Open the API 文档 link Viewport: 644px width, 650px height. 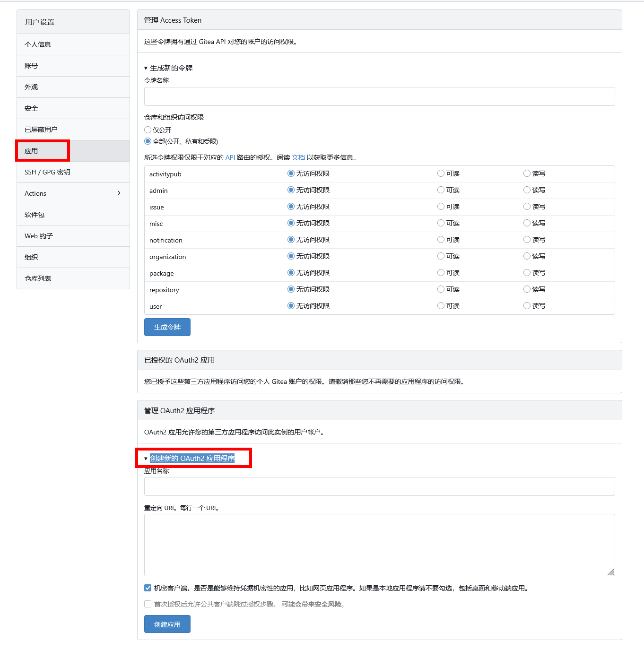click(298, 157)
